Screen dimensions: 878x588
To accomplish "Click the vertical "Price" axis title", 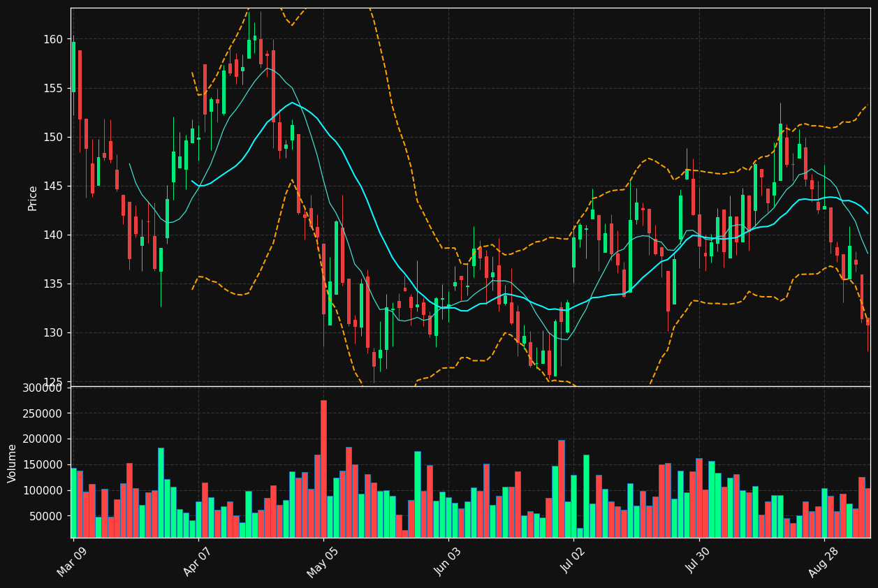I will (33, 198).
